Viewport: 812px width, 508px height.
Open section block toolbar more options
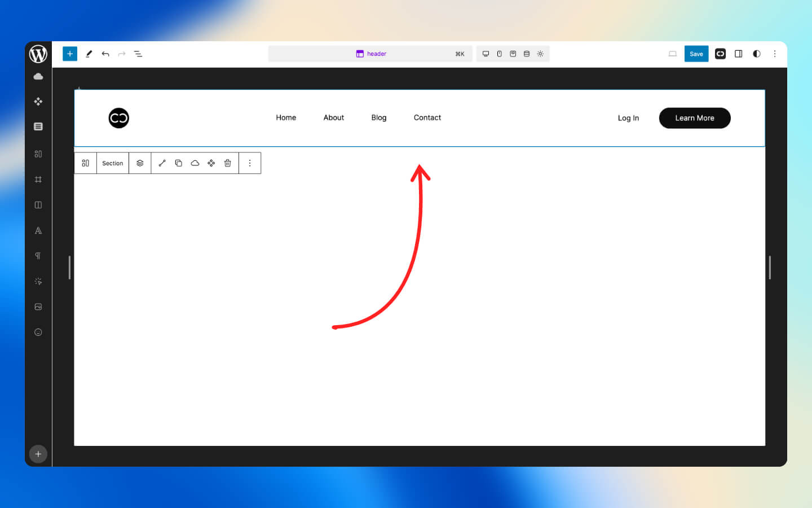pos(250,163)
